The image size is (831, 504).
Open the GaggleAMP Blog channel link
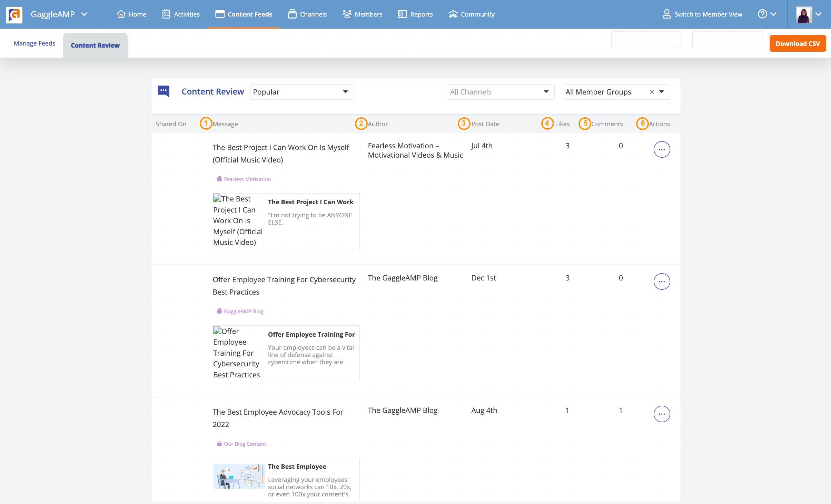click(x=244, y=311)
